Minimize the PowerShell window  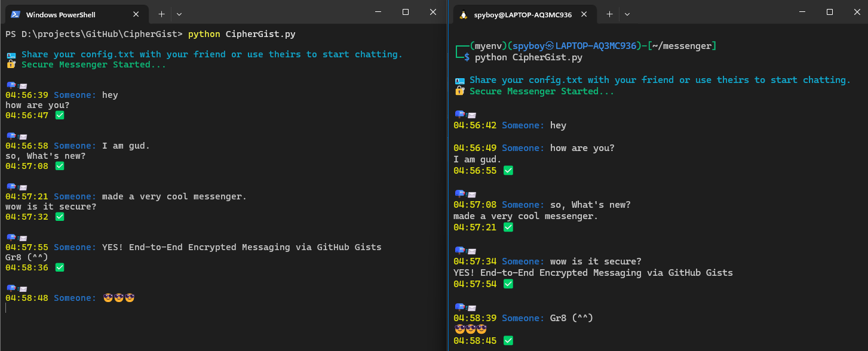pos(378,12)
